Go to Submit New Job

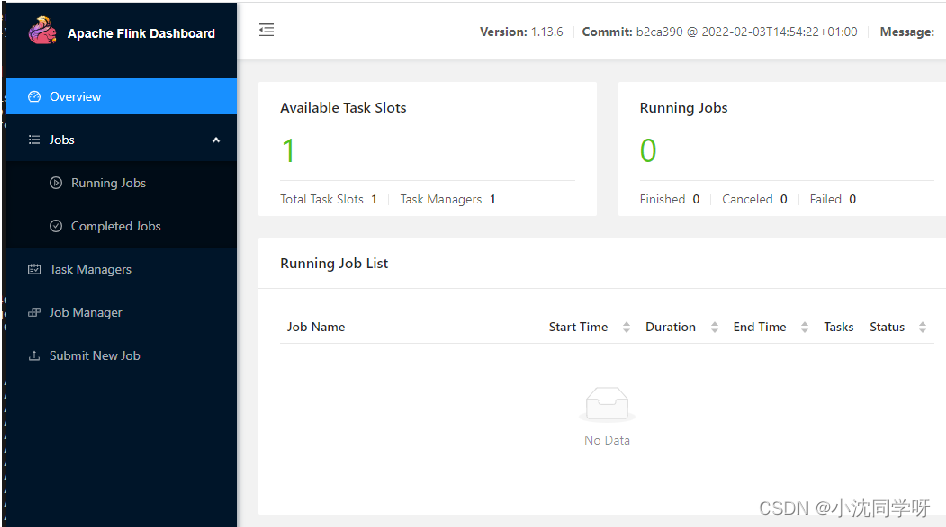coord(95,356)
